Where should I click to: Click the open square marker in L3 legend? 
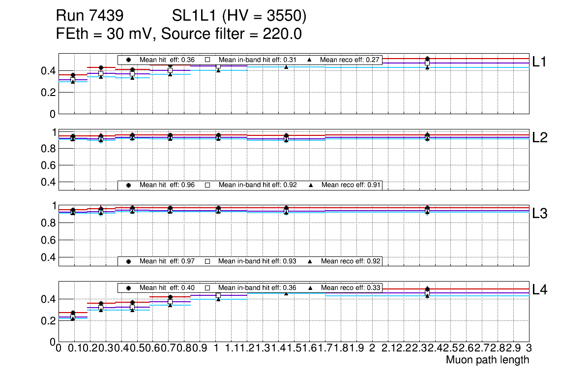click(207, 261)
